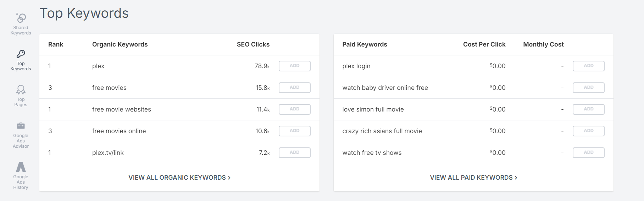Click the Rank column header
This screenshot has width=644, height=201.
56,44
